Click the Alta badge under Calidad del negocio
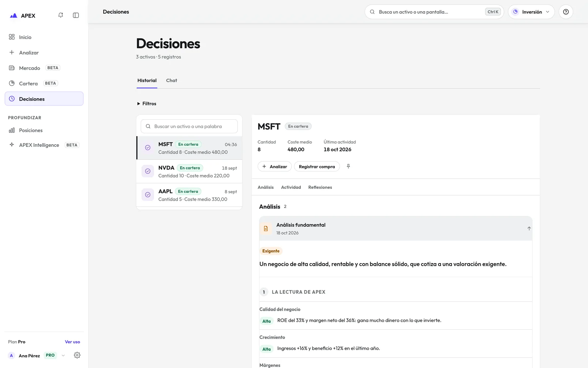 click(266, 321)
